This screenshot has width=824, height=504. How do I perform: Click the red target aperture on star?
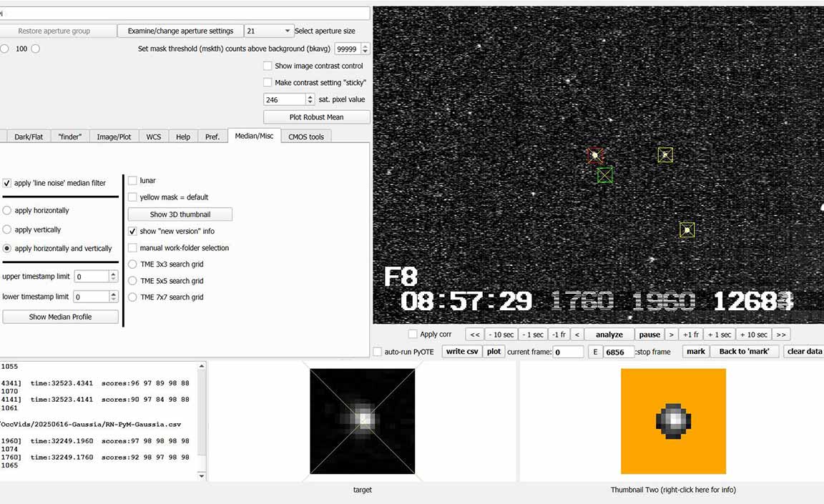point(594,155)
